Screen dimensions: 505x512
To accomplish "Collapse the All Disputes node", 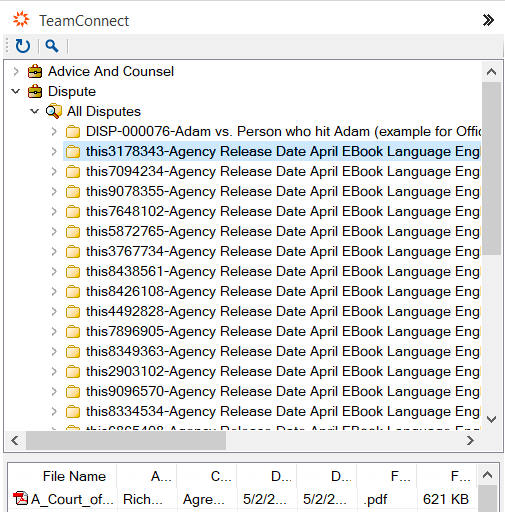I will pyautogui.click(x=35, y=111).
